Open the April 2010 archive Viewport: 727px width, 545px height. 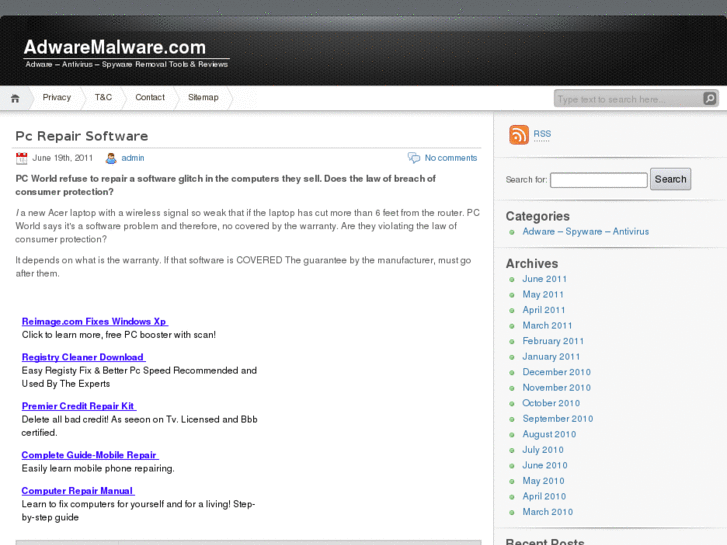(x=544, y=496)
